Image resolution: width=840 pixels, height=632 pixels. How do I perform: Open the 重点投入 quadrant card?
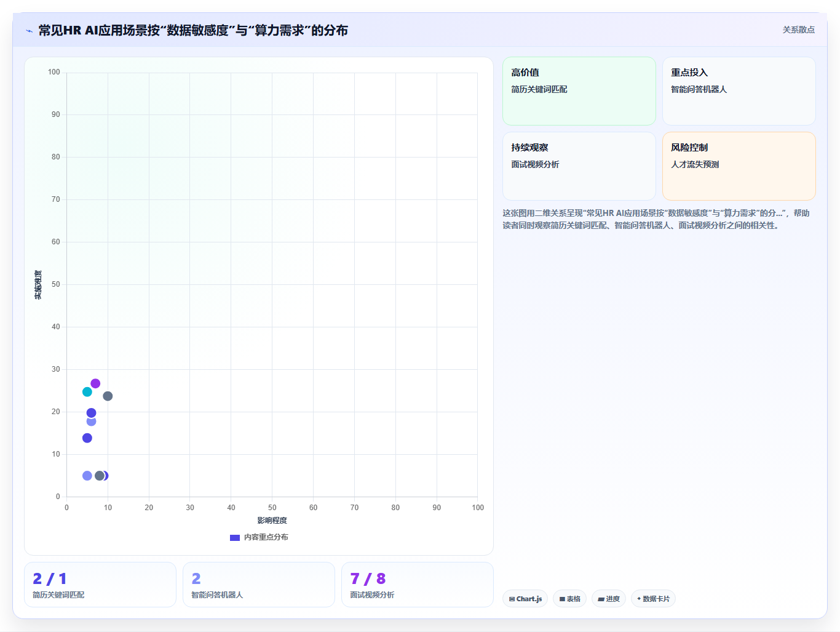coord(739,91)
